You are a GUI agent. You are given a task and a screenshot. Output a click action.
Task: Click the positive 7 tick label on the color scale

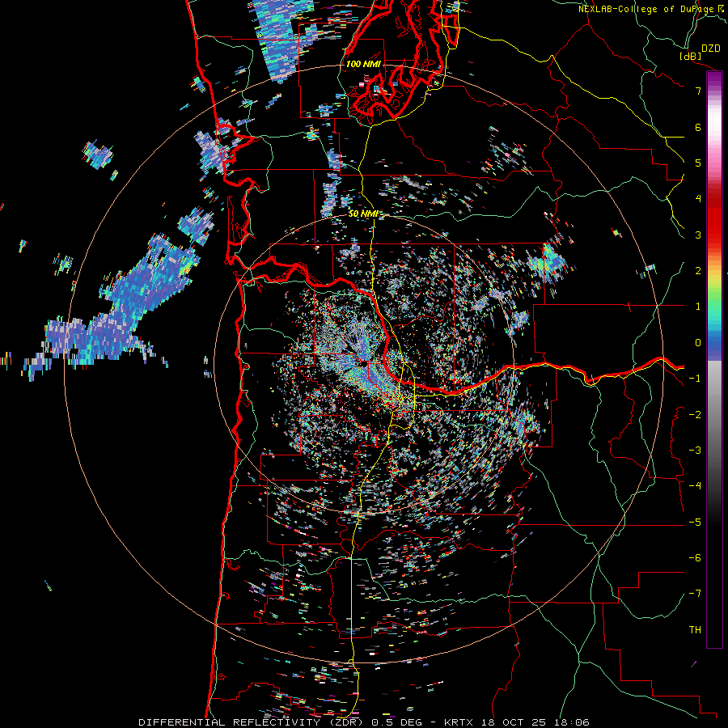[x=698, y=91]
